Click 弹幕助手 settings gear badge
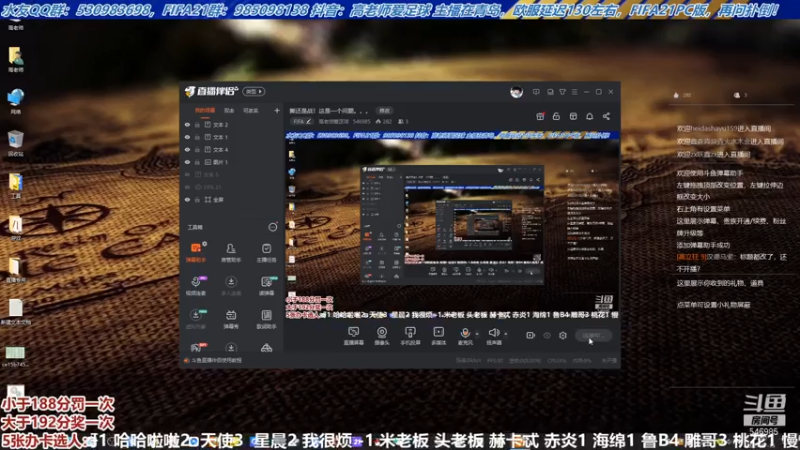Image resolution: width=800 pixels, height=450 pixels. pos(204,244)
